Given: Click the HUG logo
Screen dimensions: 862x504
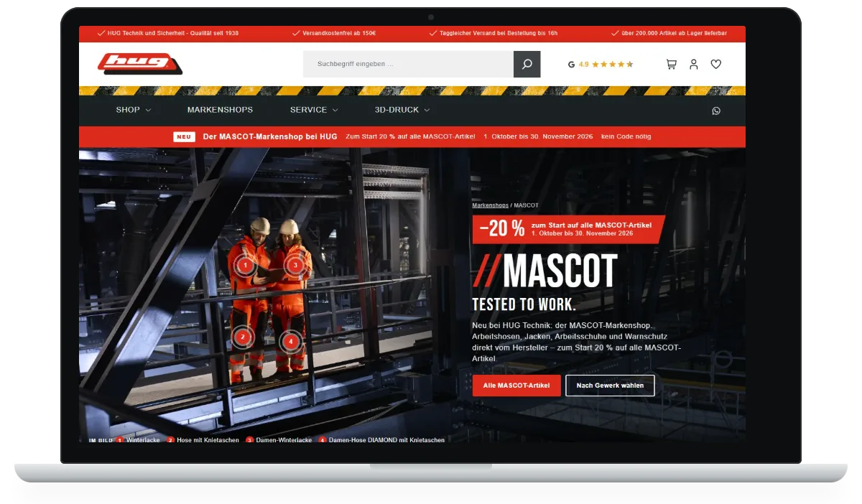Looking at the screenshot, I should pos(140,64).
